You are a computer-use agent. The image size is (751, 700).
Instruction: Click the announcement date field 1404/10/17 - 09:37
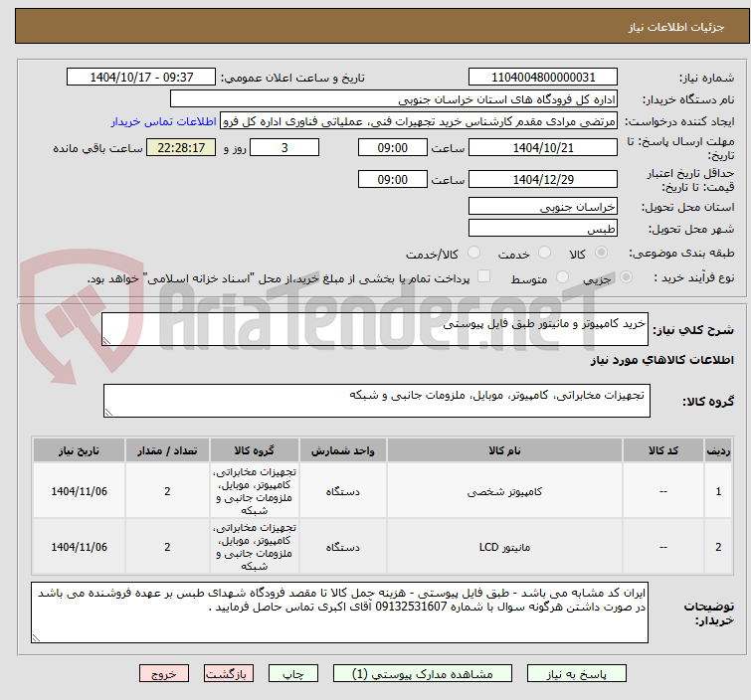(141, 78)
